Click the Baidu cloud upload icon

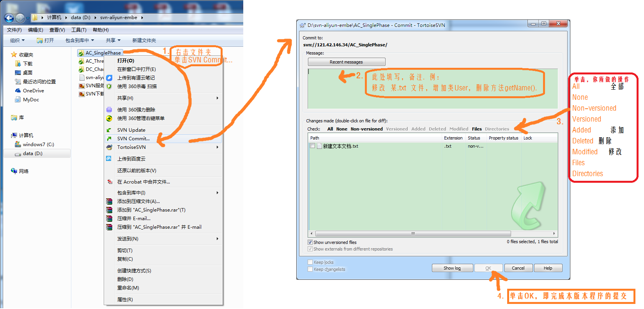tap(109, 159)
